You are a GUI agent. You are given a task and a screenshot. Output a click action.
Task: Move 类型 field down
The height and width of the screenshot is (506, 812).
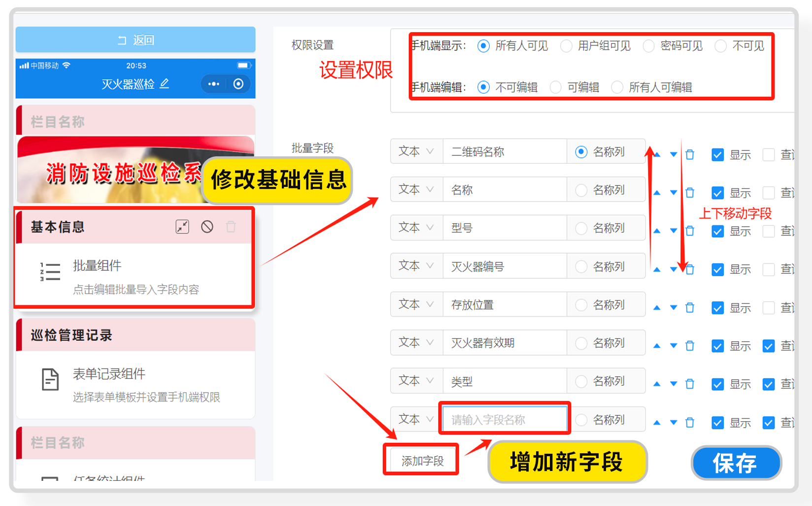click(673, 384)
